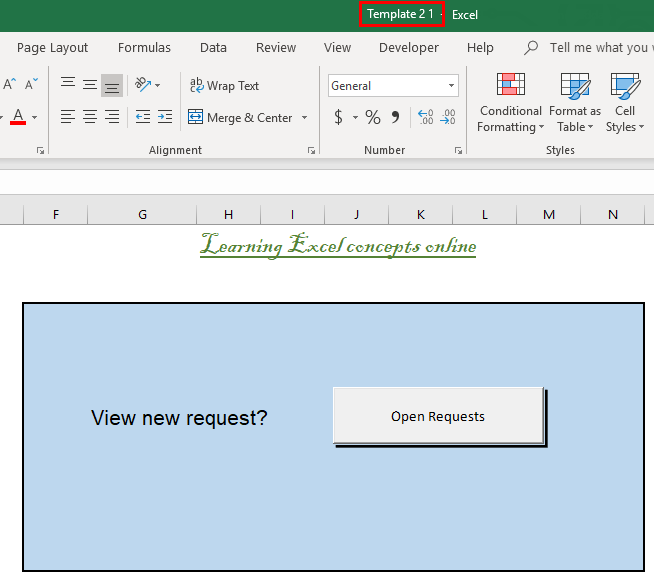Select Align Left in the Alignment group
654x588 pixels.
(68, 117)
